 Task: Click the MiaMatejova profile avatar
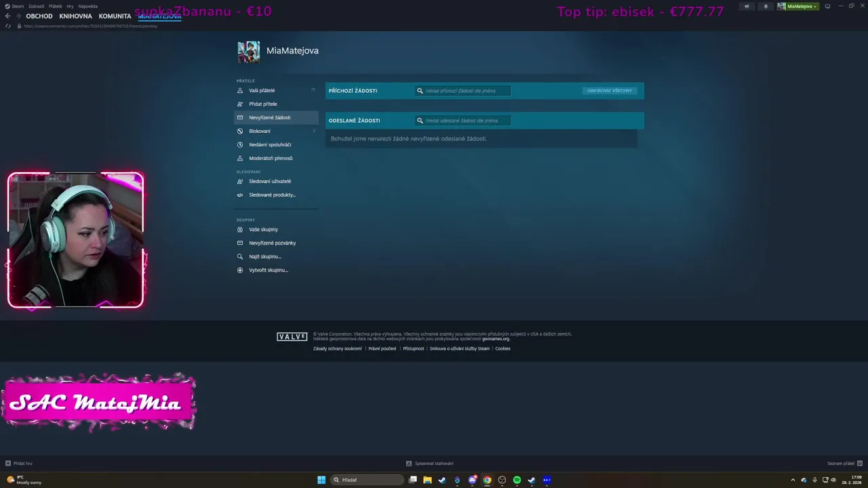(x=248, y=52)
